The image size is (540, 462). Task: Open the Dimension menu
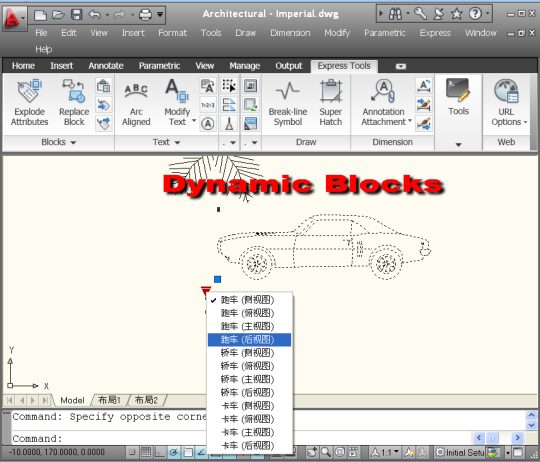(290, 33)
